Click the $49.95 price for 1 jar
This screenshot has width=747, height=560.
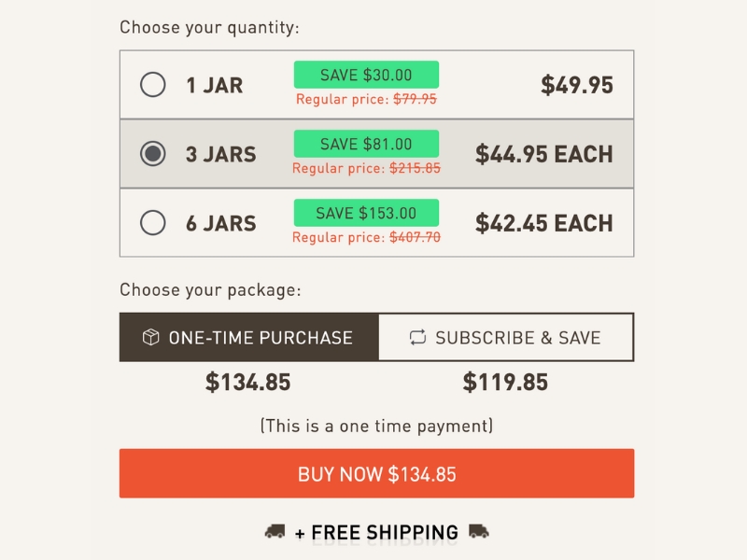(x=577, y=85)
